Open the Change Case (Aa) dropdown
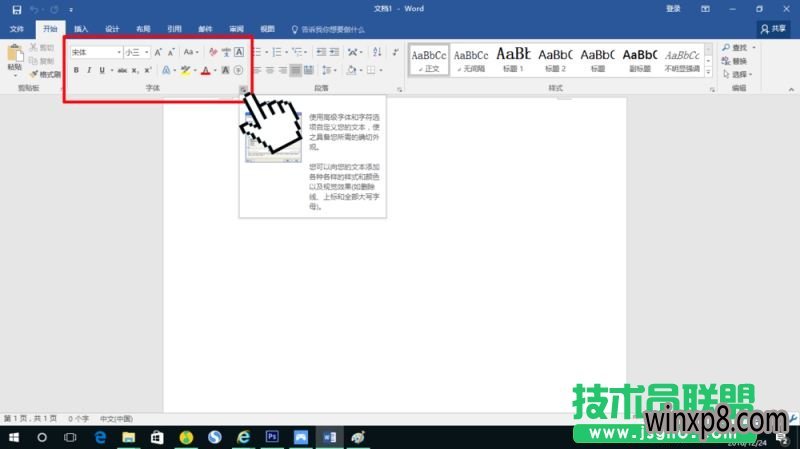Image resolution: width=800 pixels, height=449 pixels. click(191, 52)
